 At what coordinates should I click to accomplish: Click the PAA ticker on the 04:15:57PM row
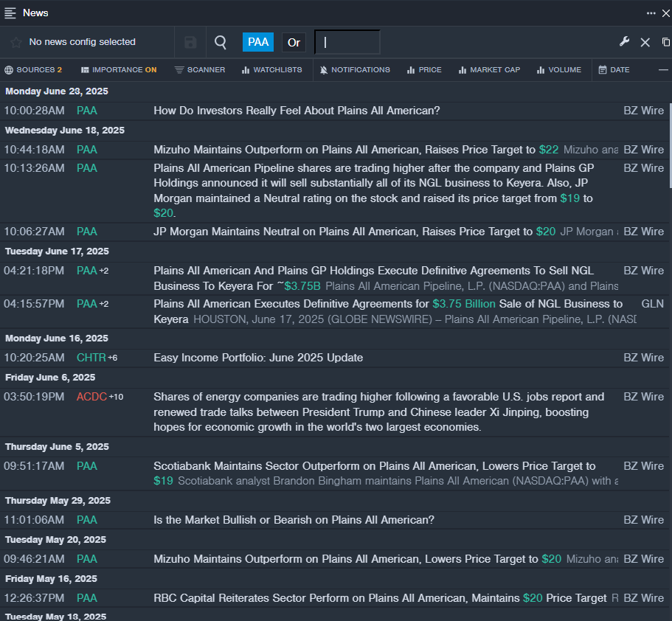pyautogui.click(x=87, y=304)
